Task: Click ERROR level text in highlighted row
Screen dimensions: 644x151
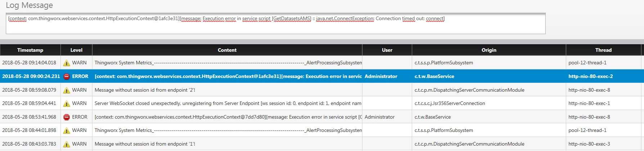Action: (80, 76)
